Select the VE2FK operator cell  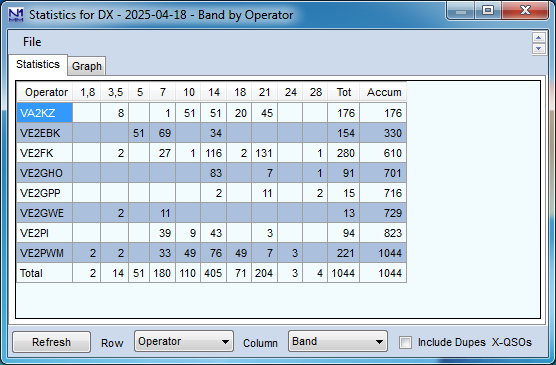(45, 153)
